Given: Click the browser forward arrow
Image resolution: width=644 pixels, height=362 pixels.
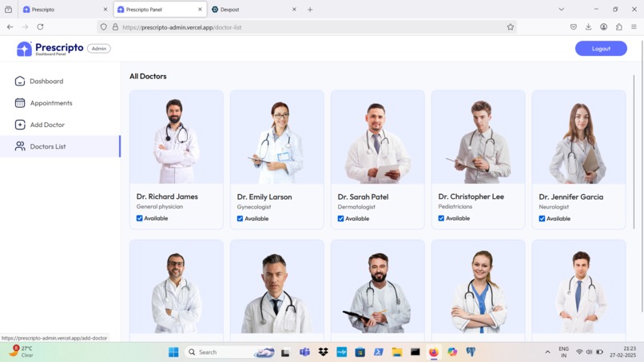Looking at the screenshot, I should point(25,26).
